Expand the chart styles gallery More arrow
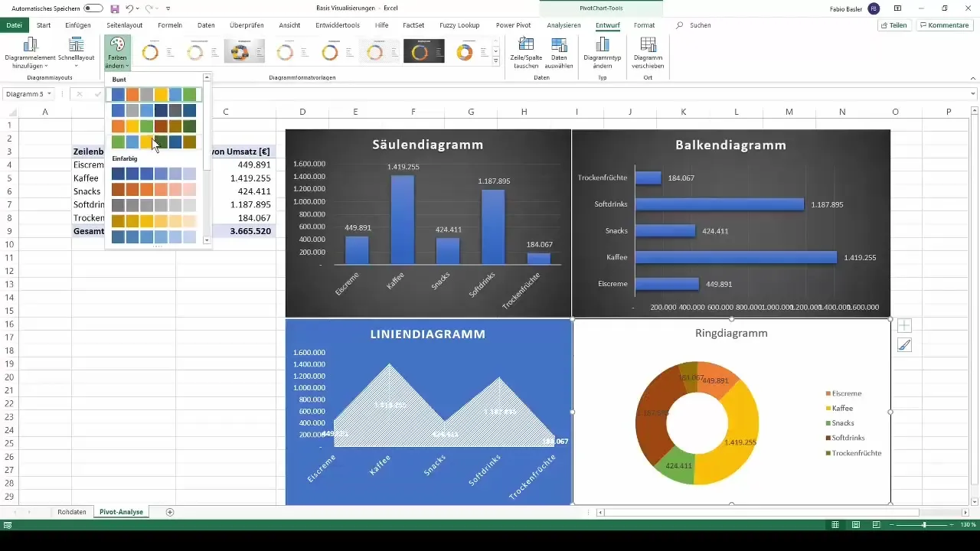Image resolution: width=980 pixels, height=551 pixels. (496, 61)
